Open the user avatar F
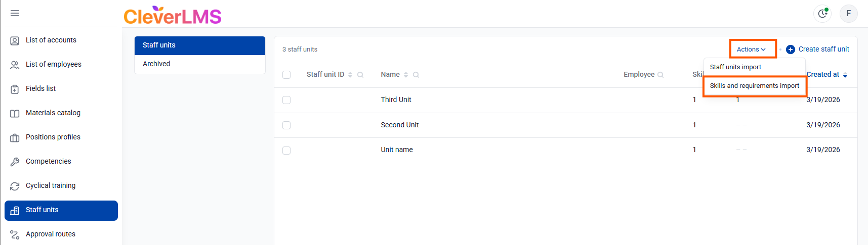This screenshot has width=868, height=245. 848,14
